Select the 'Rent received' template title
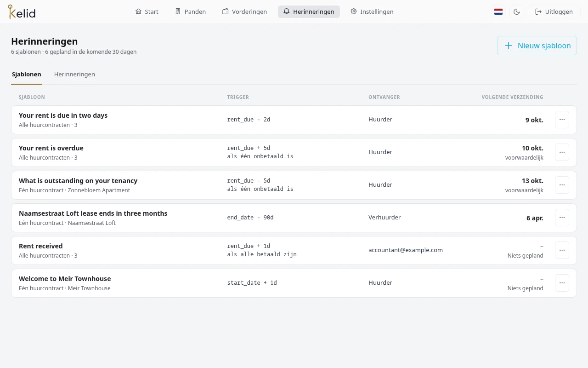This screenshot has width=588, height=368. (x=40, y=246)
